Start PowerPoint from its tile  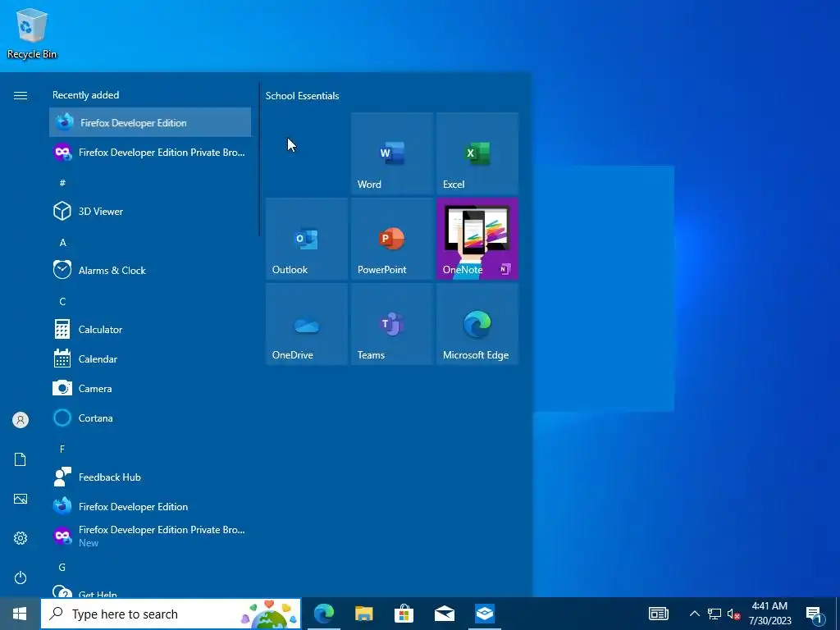click(391, 239)
